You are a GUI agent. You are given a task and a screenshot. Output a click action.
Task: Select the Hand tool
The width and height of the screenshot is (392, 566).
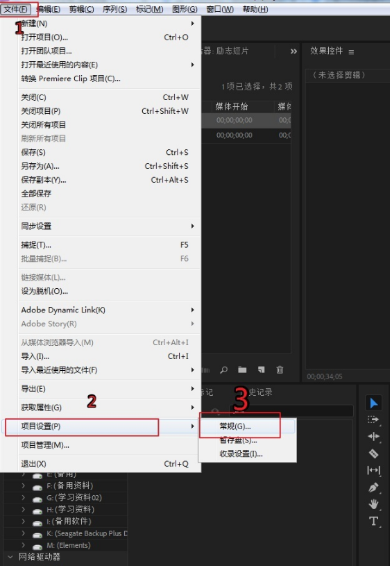pyautogui.click(x=373, y=504)
